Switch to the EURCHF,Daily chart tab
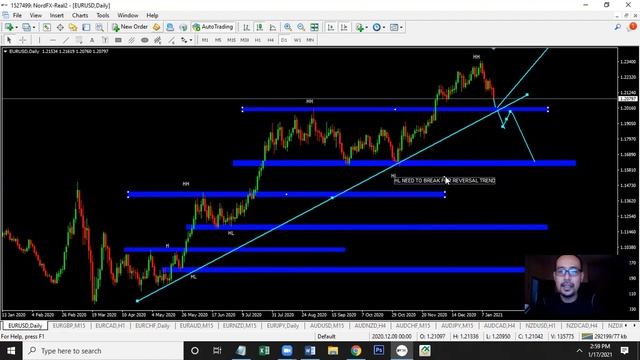Image resolution: width=640 pixels, height=360 pixels. pos(152,326)
